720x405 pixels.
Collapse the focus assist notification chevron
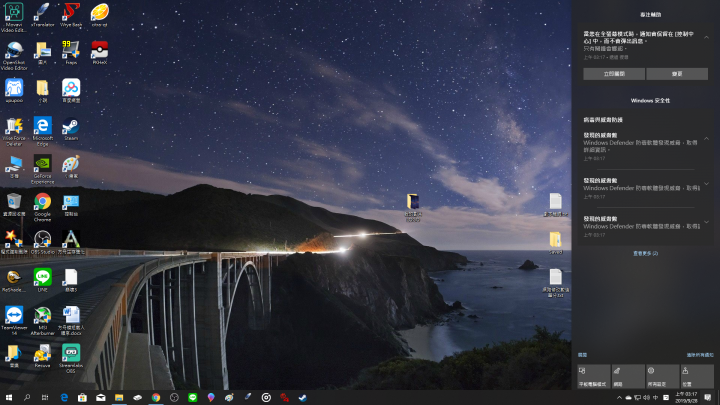706,37
